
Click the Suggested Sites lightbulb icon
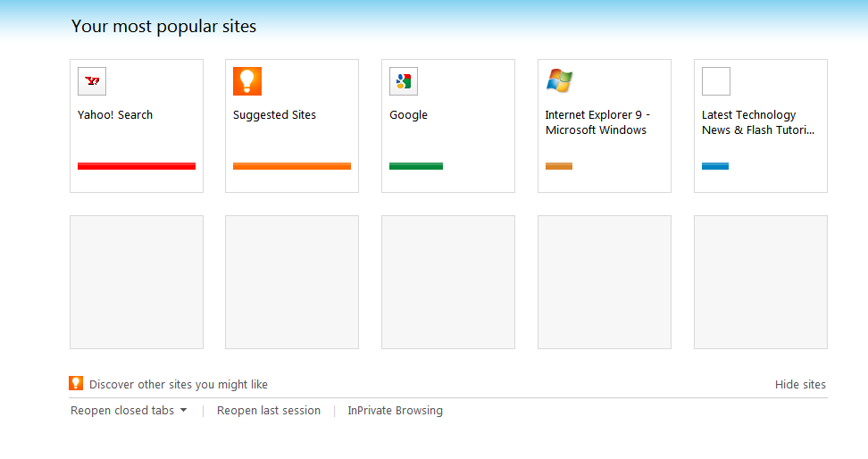click(x=247, y=81)
